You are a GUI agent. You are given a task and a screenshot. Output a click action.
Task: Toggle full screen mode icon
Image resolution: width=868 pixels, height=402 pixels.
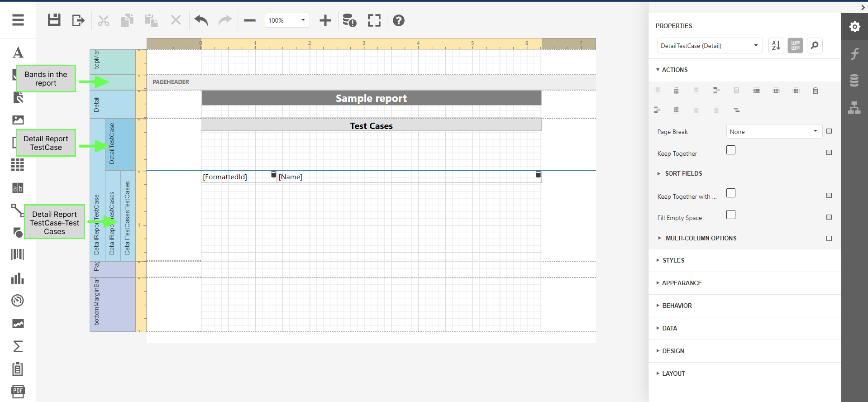click(374, 20)
